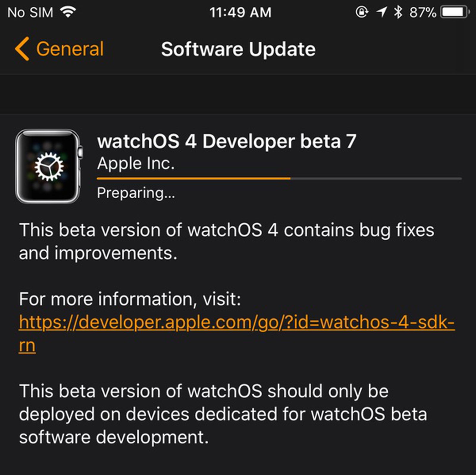
Task: Tap the Wi-Fi icon in status bar
Action: pos(67,11)
